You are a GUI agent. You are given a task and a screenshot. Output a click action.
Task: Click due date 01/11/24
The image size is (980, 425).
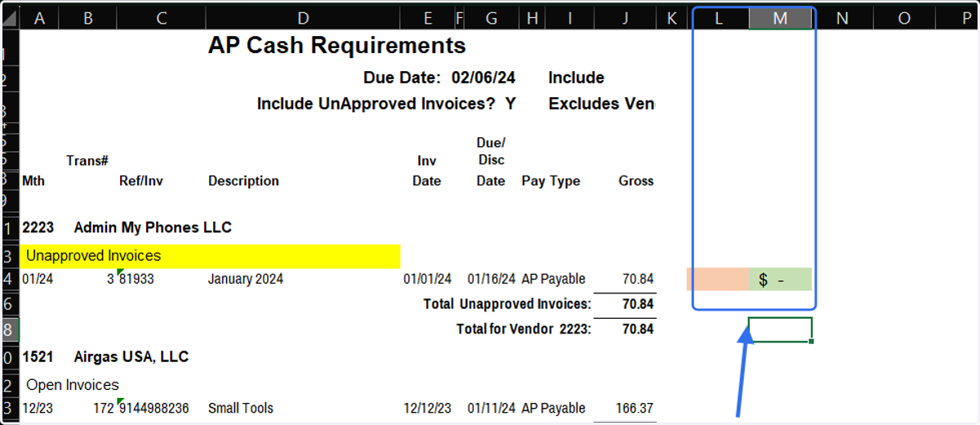[491, 408]
